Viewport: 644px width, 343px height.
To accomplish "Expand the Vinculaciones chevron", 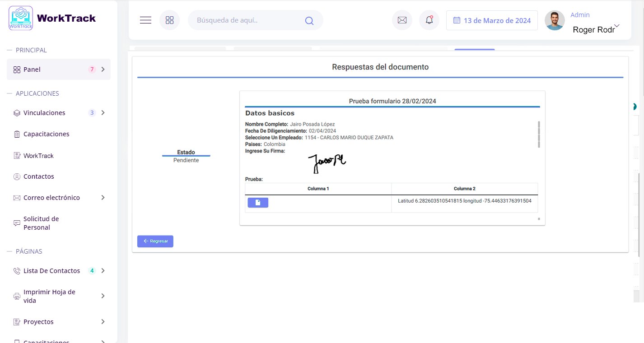I will coord(103,113).
